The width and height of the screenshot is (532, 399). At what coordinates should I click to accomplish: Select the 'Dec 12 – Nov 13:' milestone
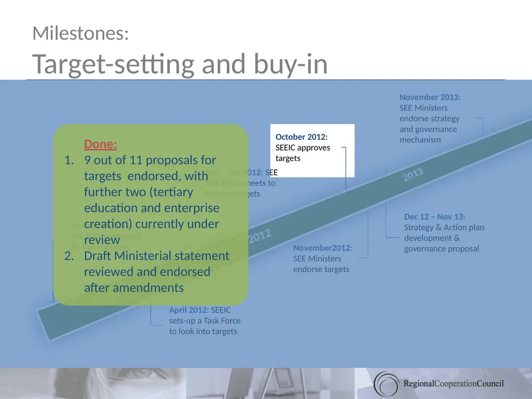(434, 217)
